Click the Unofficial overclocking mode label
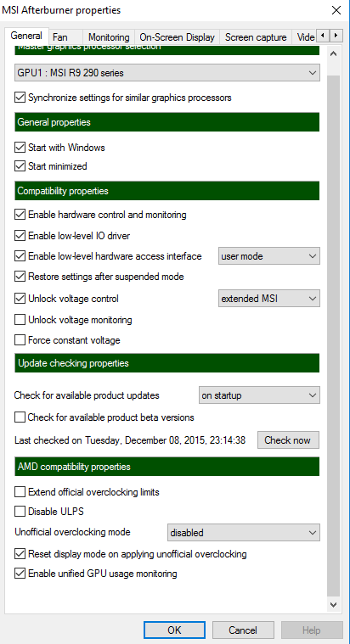Image resolution: width=350 pixels, height=644 pixels. pyautogui.click(x=72, y=532)
